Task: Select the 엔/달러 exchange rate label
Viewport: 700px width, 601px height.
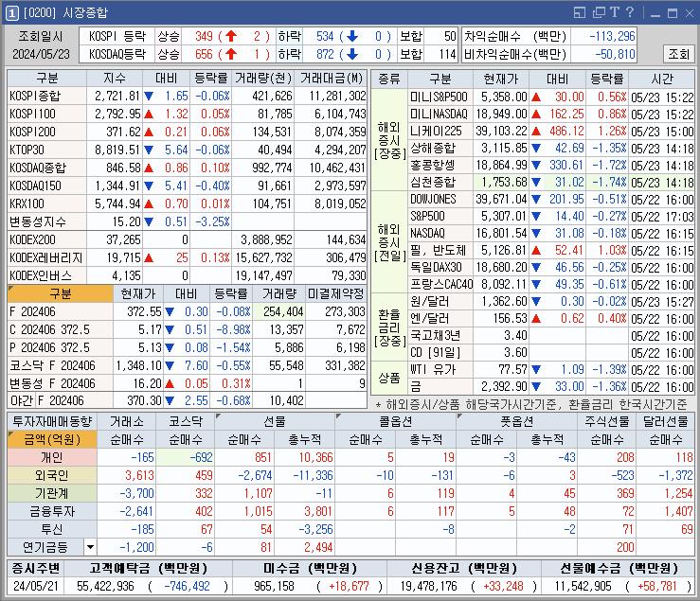Action: tap(440, 319)
